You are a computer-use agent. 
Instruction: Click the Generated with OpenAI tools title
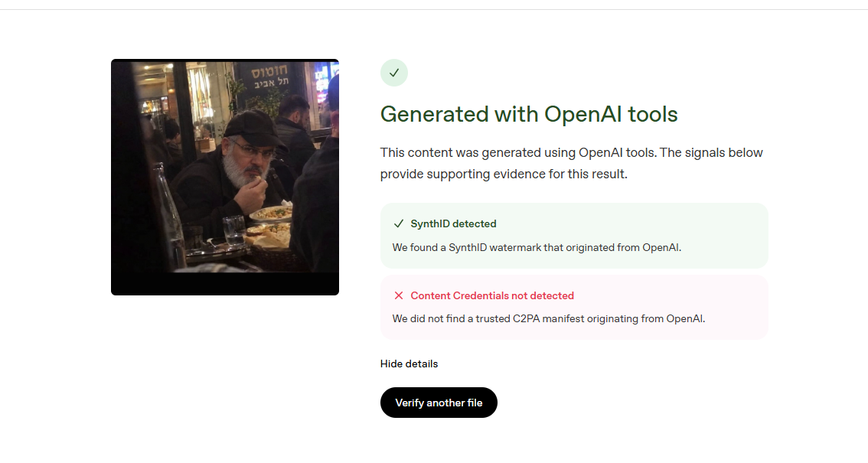[x=529, y=115]
